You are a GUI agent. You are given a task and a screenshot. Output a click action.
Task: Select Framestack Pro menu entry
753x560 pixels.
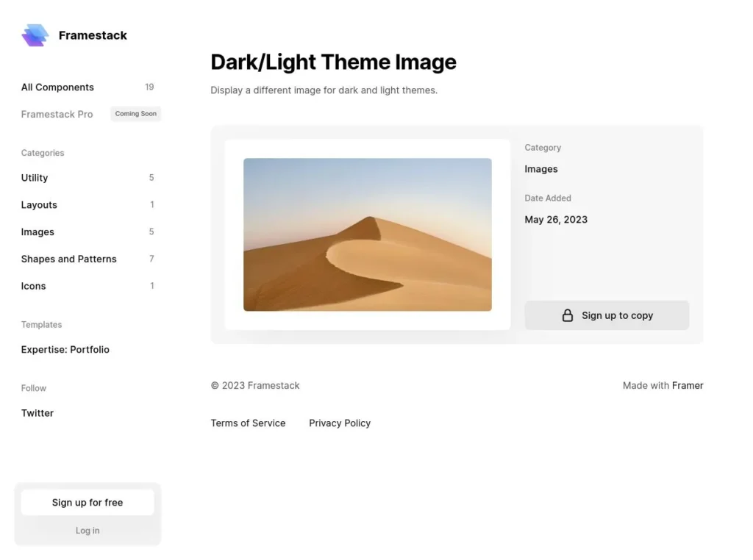pos(57,114)
